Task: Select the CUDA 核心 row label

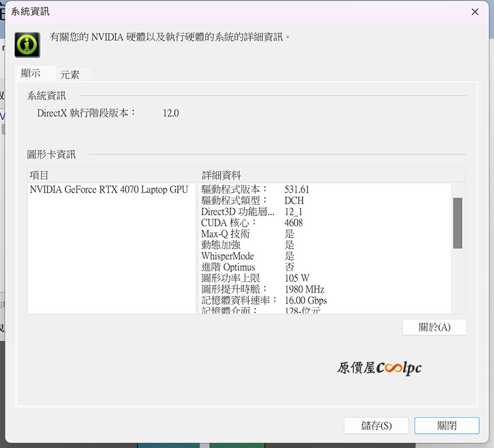Action: click(x=228, y=223)
